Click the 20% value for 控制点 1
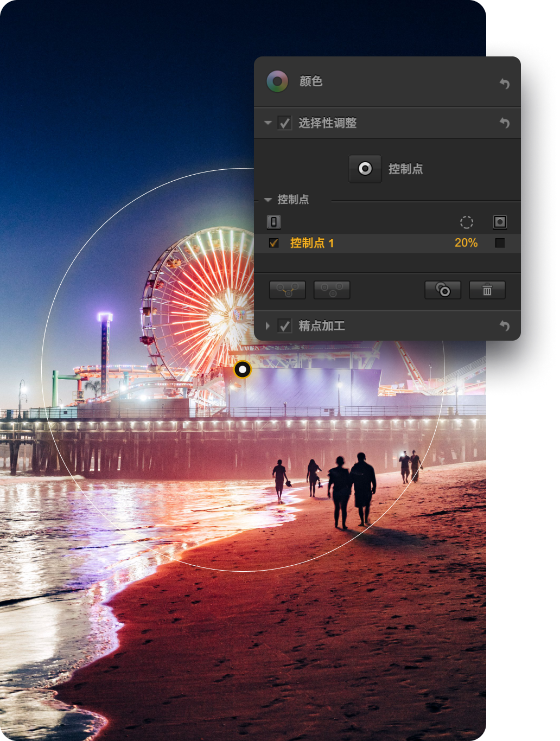This screenshot has height=741, width=560. coord(466,243)
